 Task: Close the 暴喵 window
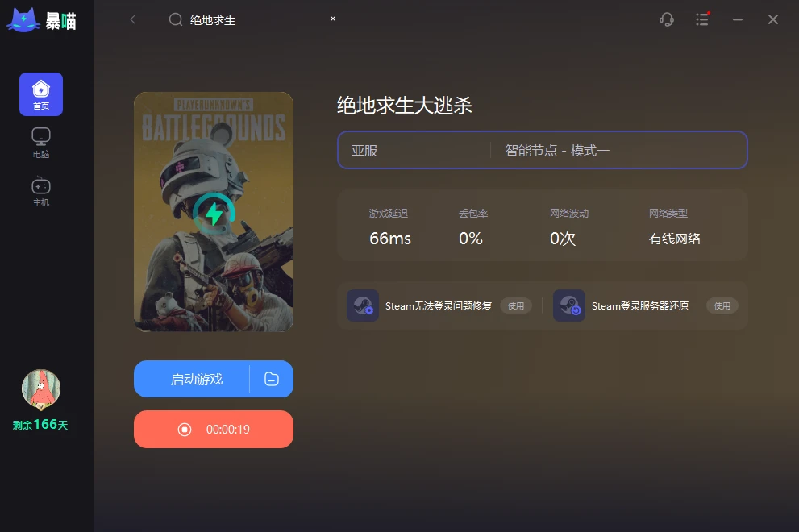[773, 19]
